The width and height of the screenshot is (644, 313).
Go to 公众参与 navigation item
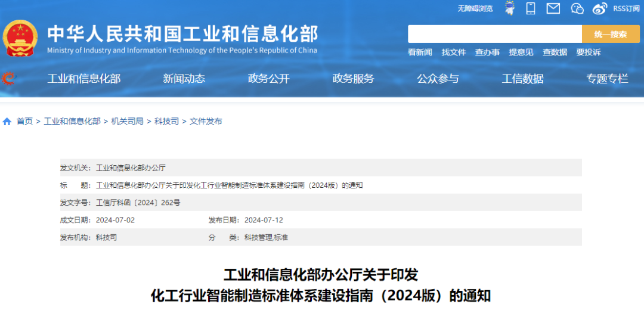click(438, 79)
